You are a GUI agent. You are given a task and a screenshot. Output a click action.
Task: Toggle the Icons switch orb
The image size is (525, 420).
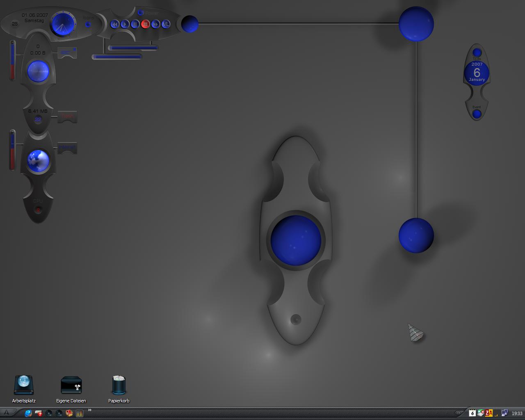pyautogui.click(x=88, y=24)
